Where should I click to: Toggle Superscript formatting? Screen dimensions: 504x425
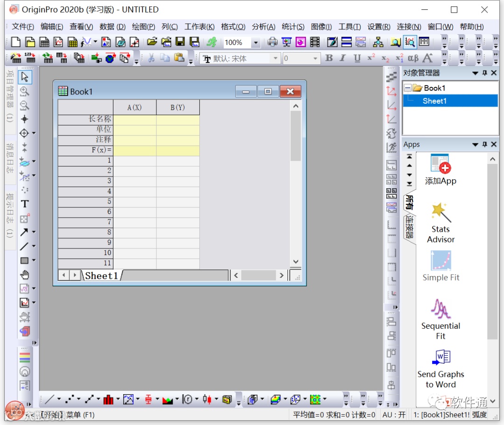point(371,58)
